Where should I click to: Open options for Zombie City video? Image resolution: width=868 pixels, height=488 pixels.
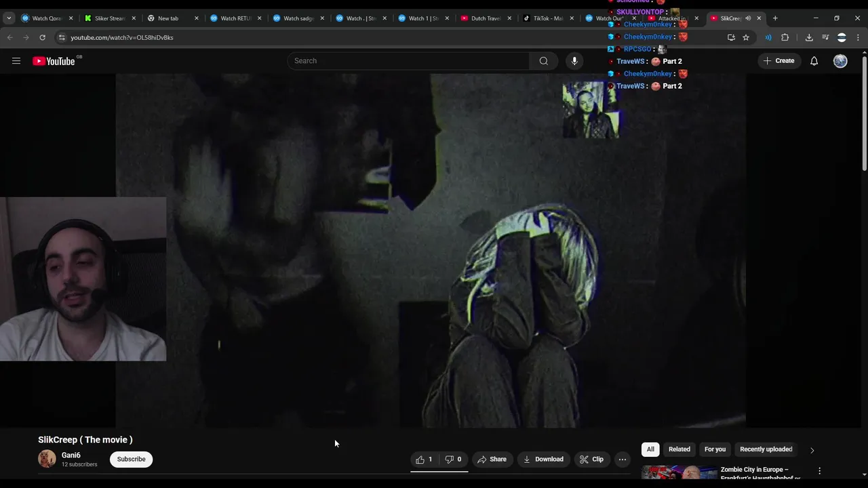tap(819, 470)
